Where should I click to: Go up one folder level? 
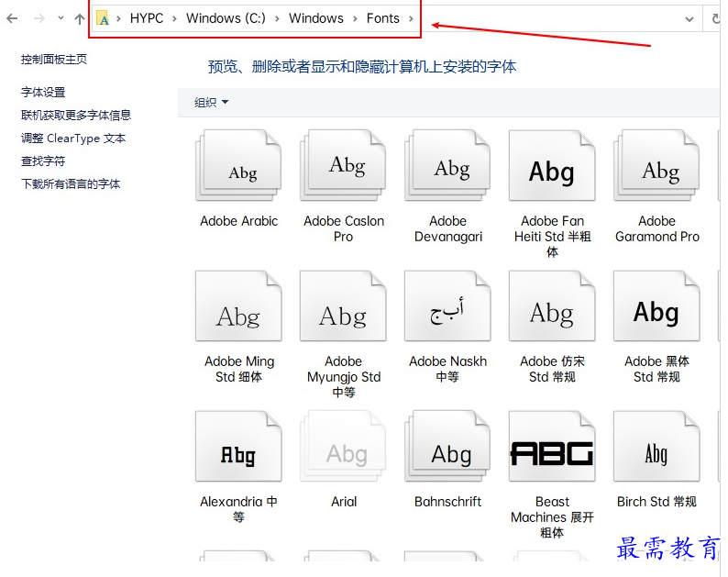tap(80, 18)
